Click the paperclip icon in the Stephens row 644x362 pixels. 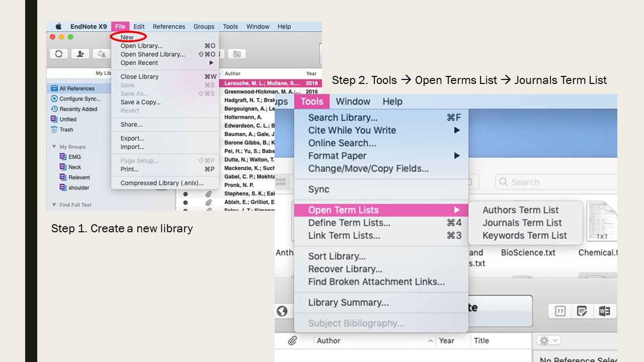point(208,194)
